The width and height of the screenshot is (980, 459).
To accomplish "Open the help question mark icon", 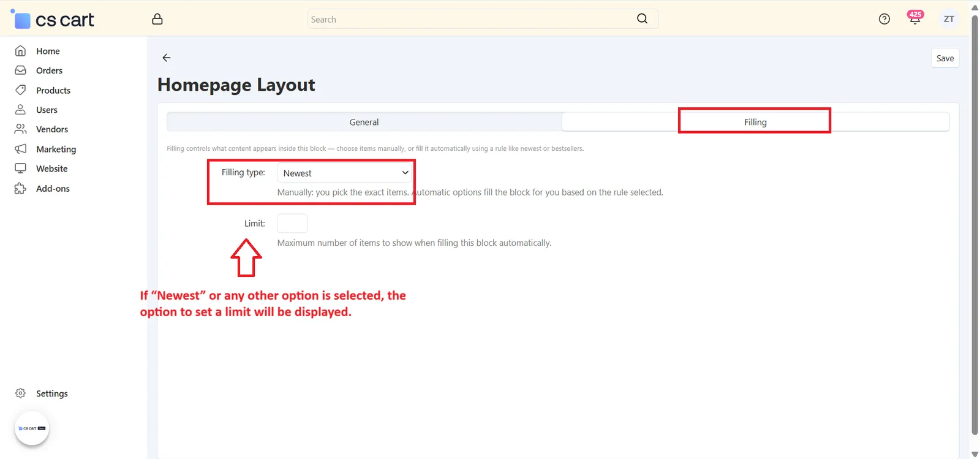I will click(884, 19).
